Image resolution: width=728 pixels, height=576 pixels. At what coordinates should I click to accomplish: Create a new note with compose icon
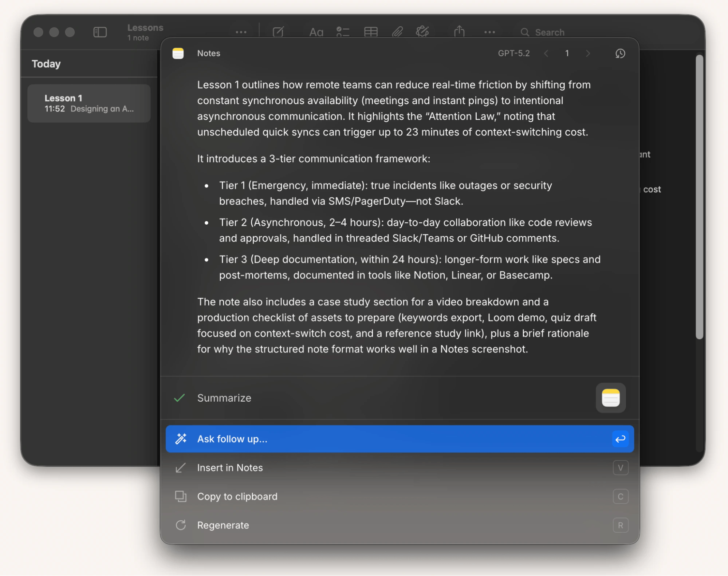click(278, 32)
